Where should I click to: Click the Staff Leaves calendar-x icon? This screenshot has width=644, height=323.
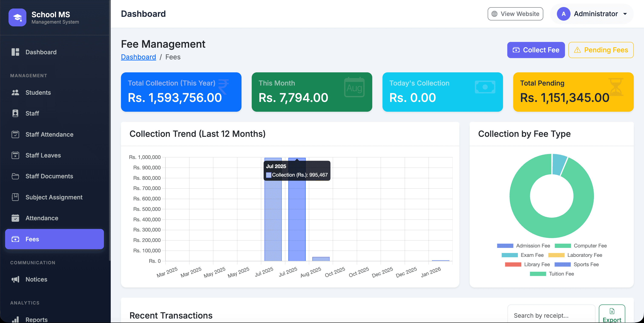pyautogui.click(x=15, y=155)
